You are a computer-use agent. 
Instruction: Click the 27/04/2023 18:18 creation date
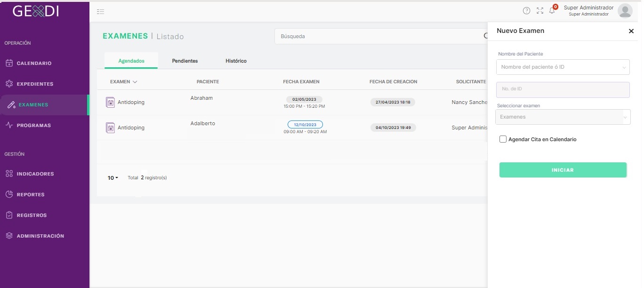tap(393, 102)
